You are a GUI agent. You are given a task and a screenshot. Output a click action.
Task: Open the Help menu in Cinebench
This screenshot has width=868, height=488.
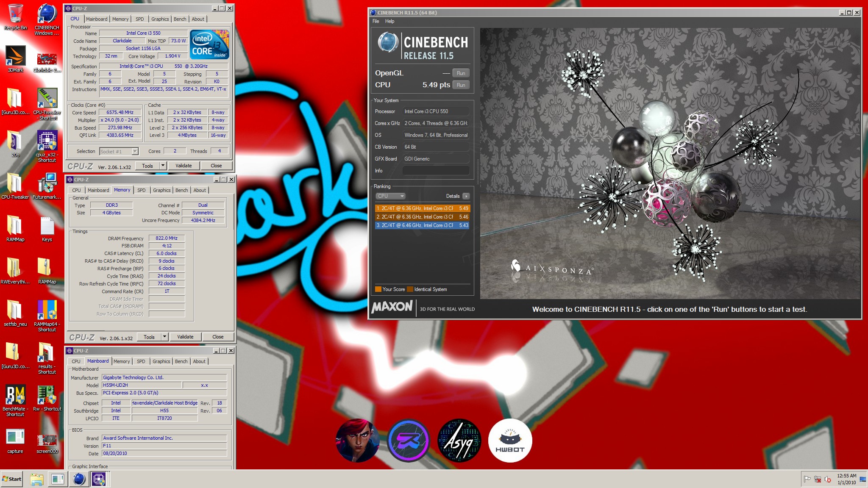(x=389, y=21)
